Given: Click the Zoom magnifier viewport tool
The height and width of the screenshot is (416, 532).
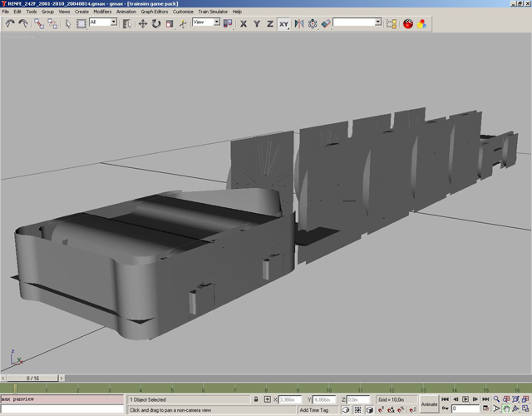Looking at the screenshot, I should [497, 399].
